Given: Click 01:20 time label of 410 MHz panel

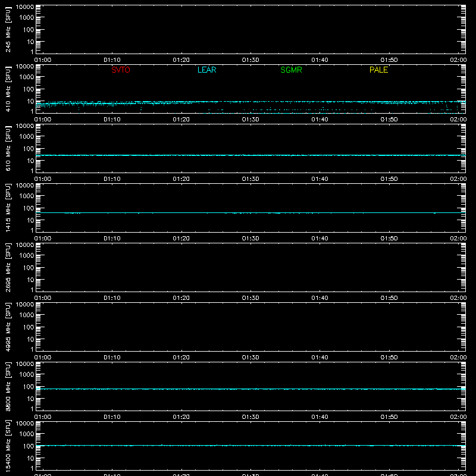Looking at the screenshot, I should pos(181,120).
